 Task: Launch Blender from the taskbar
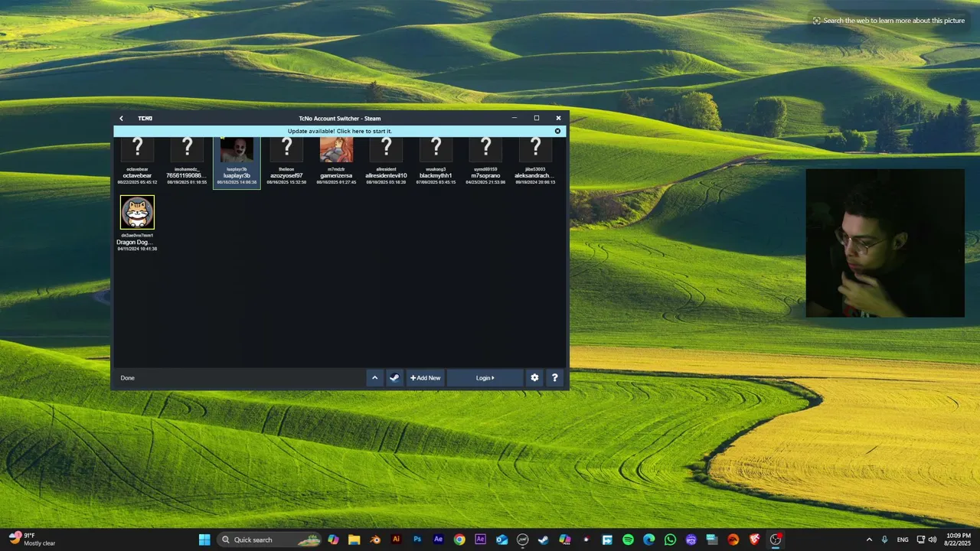pos(375,540)
